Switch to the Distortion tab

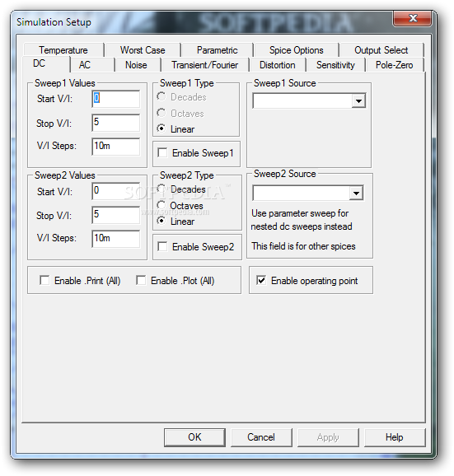click(277, 65)
